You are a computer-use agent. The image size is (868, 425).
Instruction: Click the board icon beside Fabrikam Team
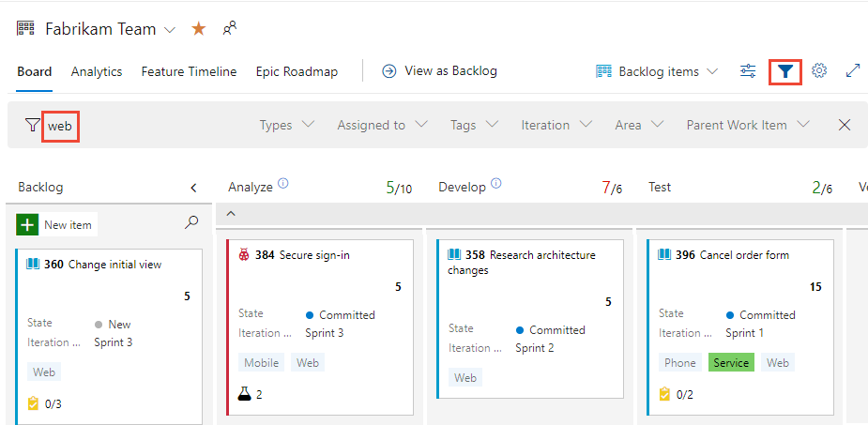pos(26,28)
